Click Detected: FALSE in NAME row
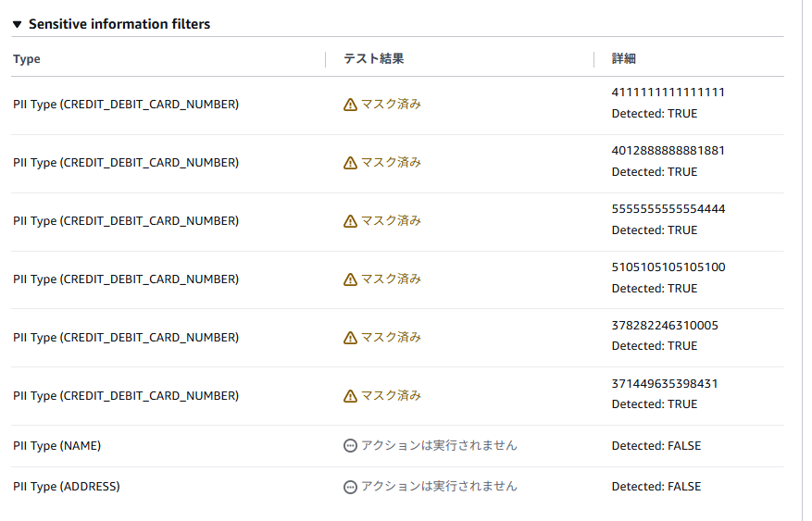This screenshot has height=521, width=812. click(656, 445)
